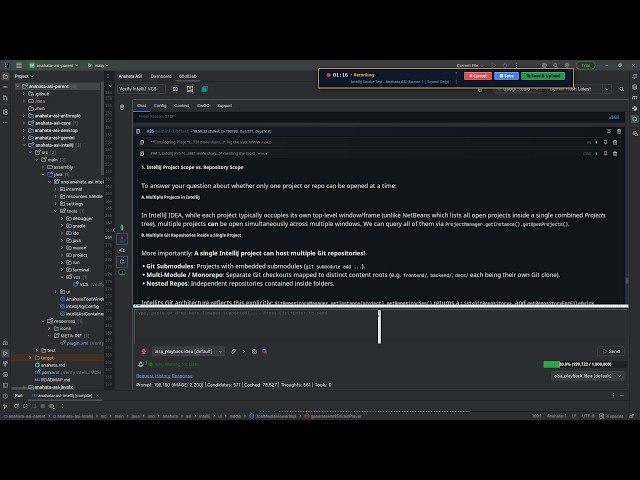Click the Save & Upload button

click(x=543, y=76)
